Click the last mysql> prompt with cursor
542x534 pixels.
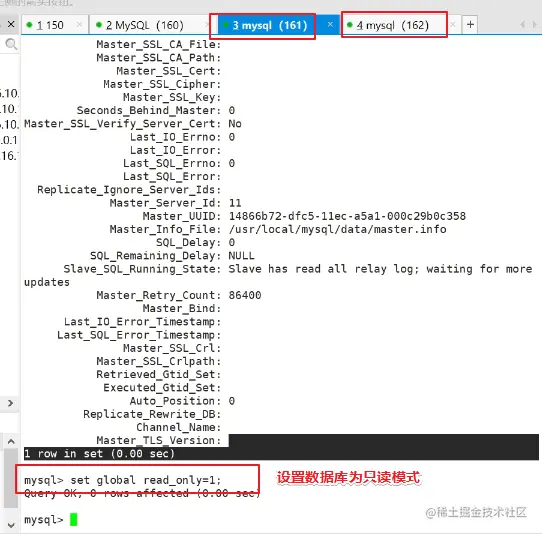[x=50, y=519]
